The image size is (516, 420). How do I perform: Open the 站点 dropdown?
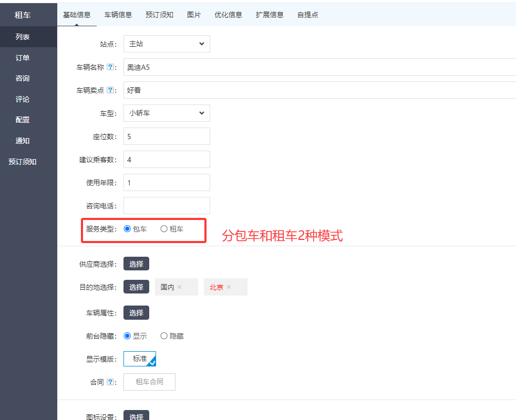167,44
